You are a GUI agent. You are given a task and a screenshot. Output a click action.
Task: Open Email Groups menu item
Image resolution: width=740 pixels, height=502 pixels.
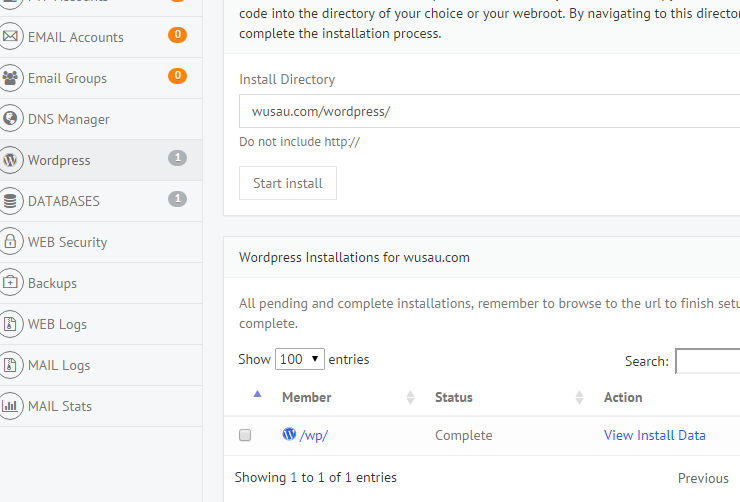tap(101, 78)
